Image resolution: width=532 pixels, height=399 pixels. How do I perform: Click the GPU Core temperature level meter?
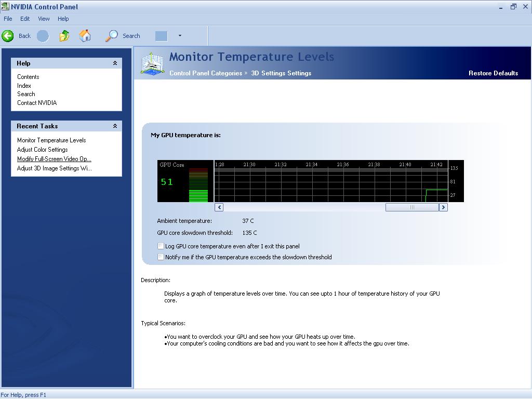pos(198,185)
